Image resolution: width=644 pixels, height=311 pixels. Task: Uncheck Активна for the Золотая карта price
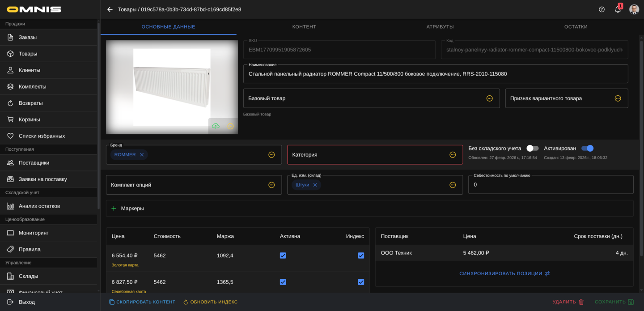[x=283, y=256]
